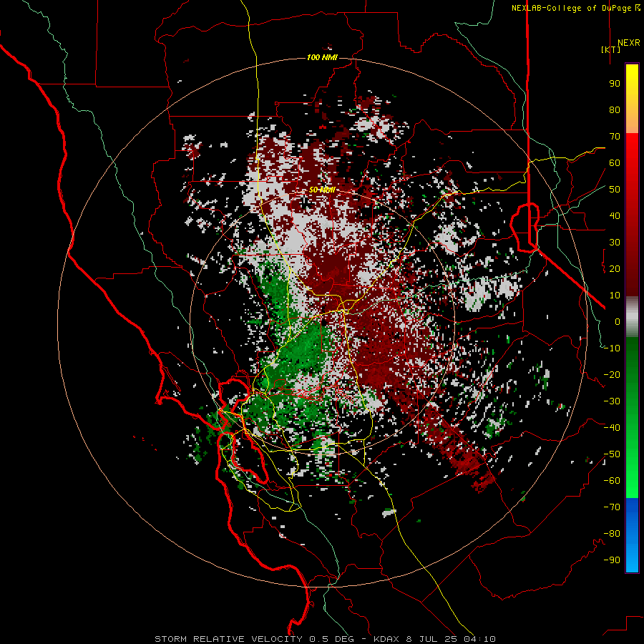The height and width of the screenshot is (644, 644).
Task: Click the 20 value on velocity scale
Action: pyautogui.click(x=615, y=268)
